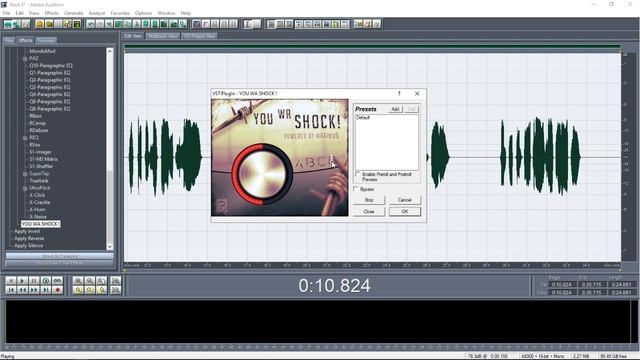Click Edit View waveform icon in toolbar
Image resolution: width=640 pixels, height=360 pixels.
click(8, 24)
